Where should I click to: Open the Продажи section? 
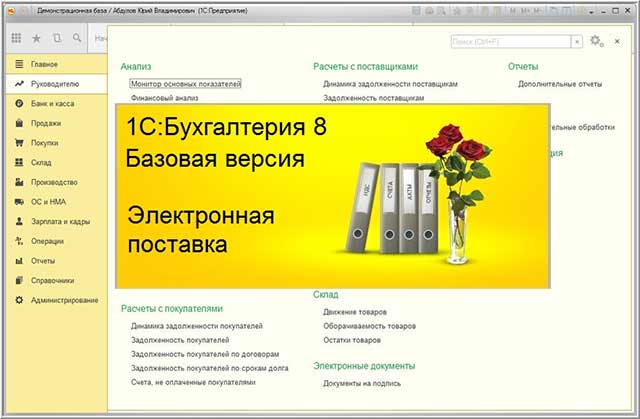[x=57, y=123]
